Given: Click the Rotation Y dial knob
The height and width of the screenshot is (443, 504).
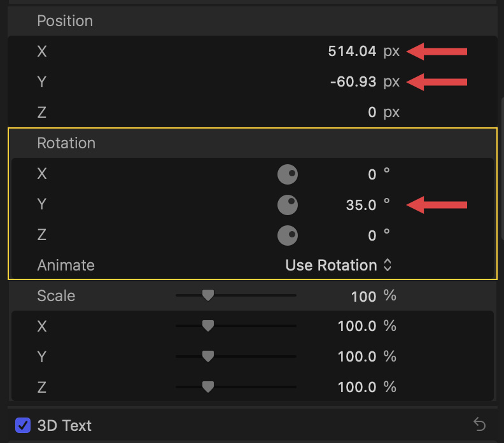Looking at the screenshot, I should click(288, 204).
